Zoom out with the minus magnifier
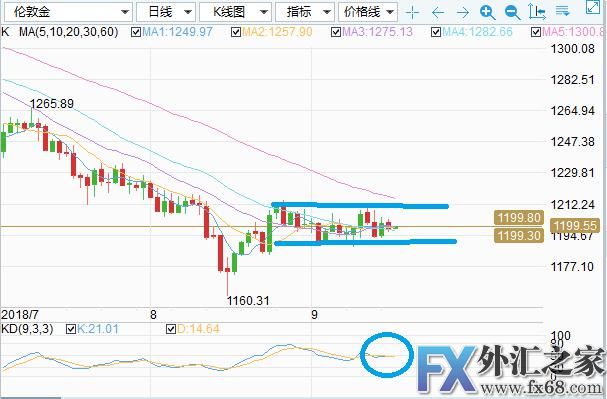The width and height of the screenshot is (607, 399). click(513, 13)
